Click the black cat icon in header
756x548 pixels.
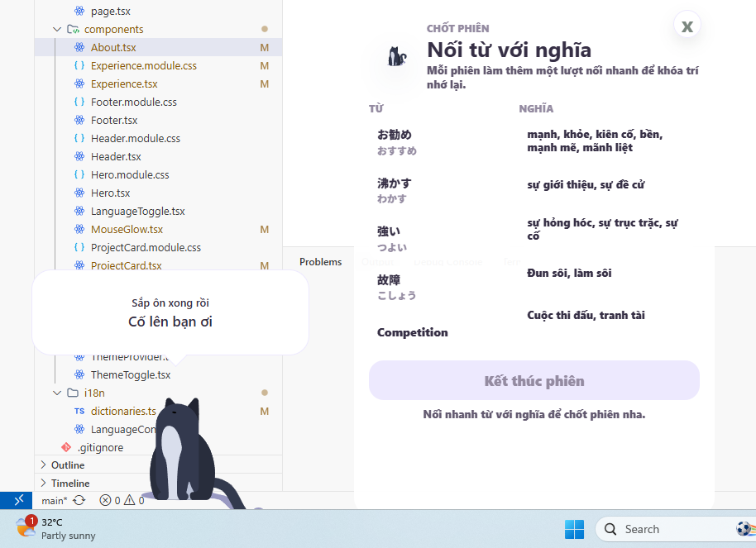pyautogui.click(x=397, y=56)
